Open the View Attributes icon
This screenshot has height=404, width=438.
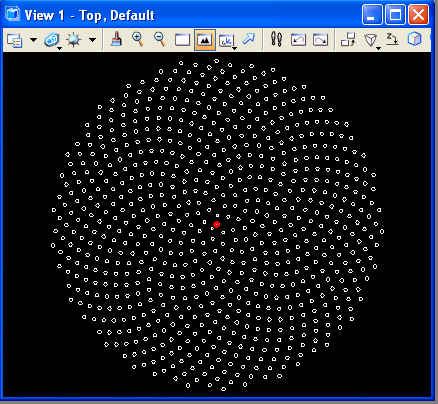14,40
